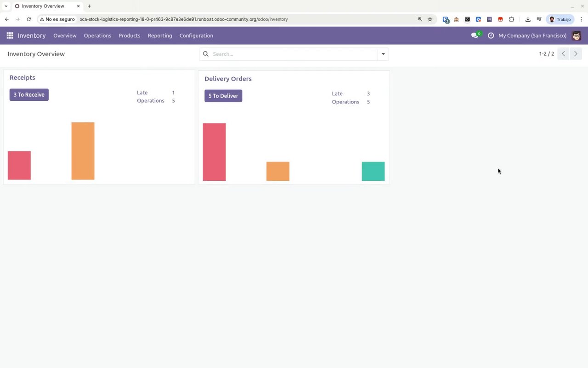
Task: Switch company via My Company (San Francisco)
Action: coord(532,35)
